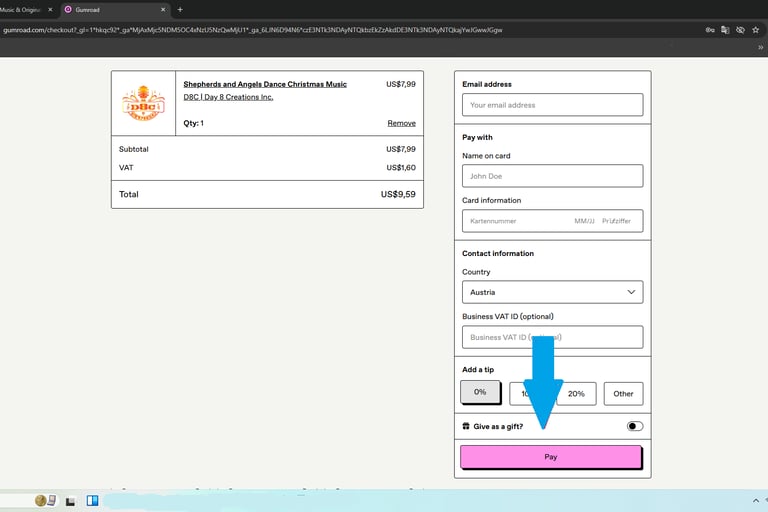Screen dimensions: 768x512
Task: Remove the item from the cart
Action: click(402, 123)
